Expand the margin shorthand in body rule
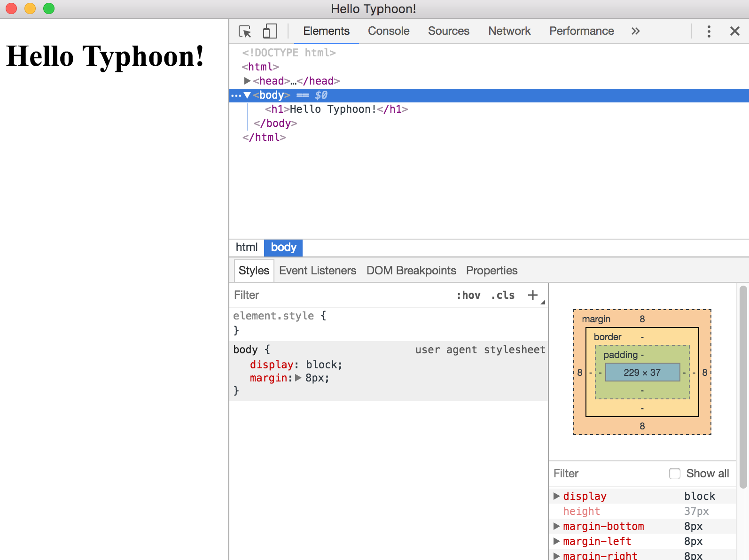 (x=298, y=378)
